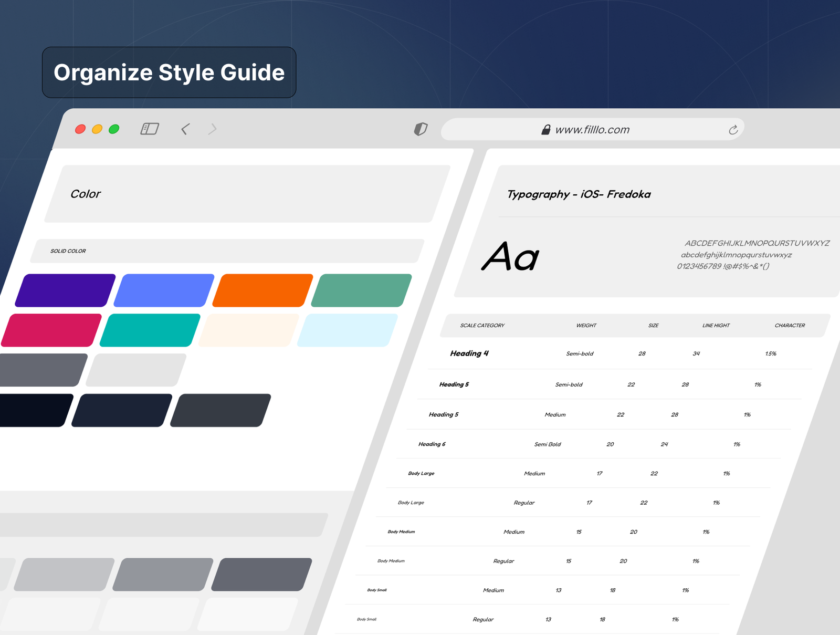The image size is (840, 635).
Task: Choose the crimson pink color swatch
Action: (51, 330)
